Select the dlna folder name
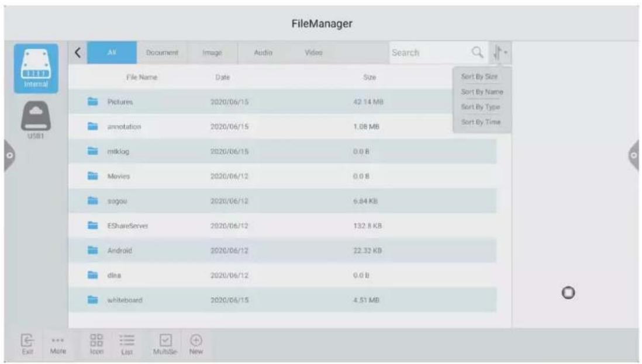The width and height of the screenshot is (642, 364). click(x=114, y=275)
